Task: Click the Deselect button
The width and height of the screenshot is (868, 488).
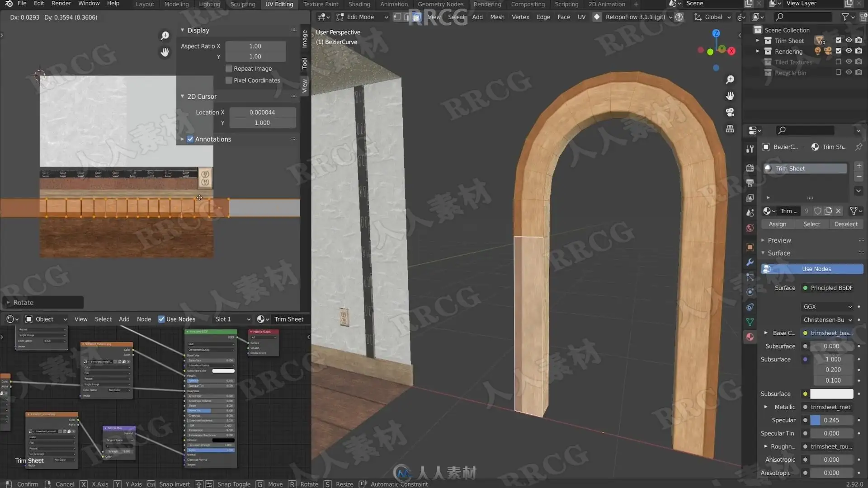Action: point(845,224)
